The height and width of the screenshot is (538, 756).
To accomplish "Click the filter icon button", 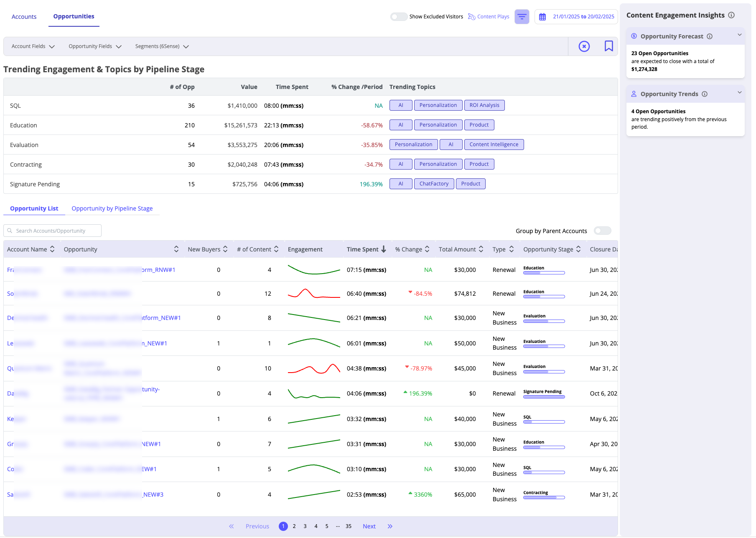I will point(522,17).
